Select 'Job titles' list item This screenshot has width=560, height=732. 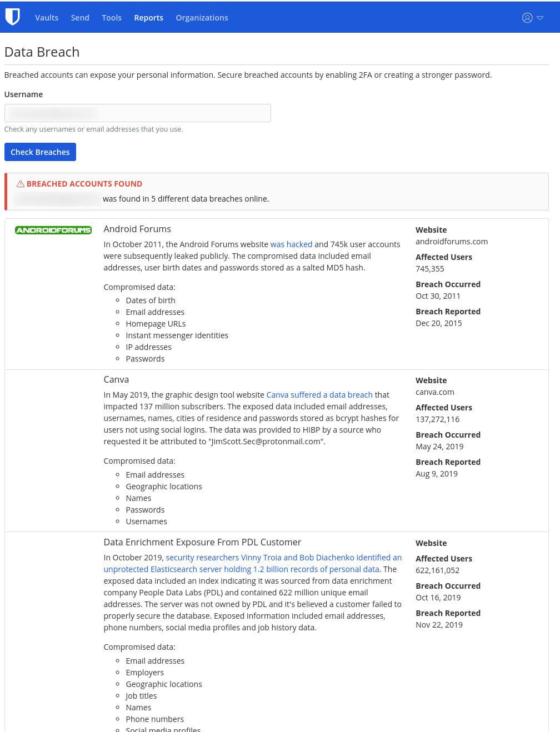point(141,696)
